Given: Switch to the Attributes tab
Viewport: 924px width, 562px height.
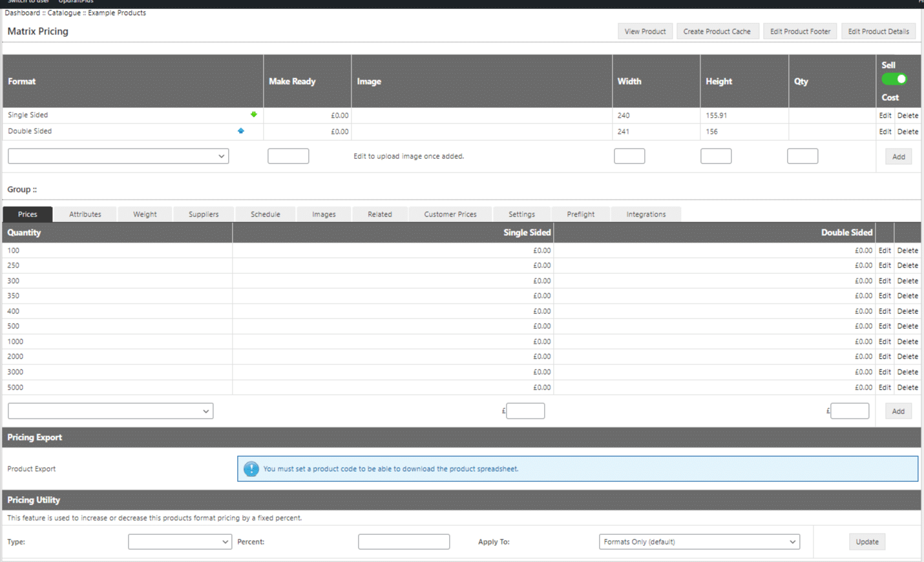Looking at the screenshot, I should click(85, 214).
